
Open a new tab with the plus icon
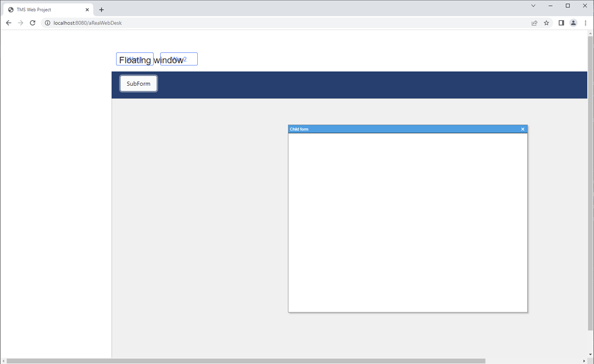[x=102, y=9]
